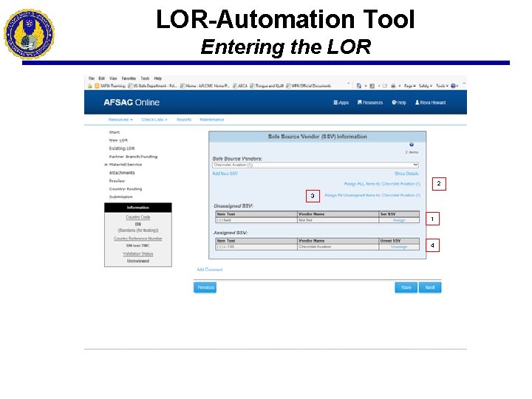Open the browser Favorites menu
The image size is (532, 399).
pyautogui.click(x=129, y=78)
